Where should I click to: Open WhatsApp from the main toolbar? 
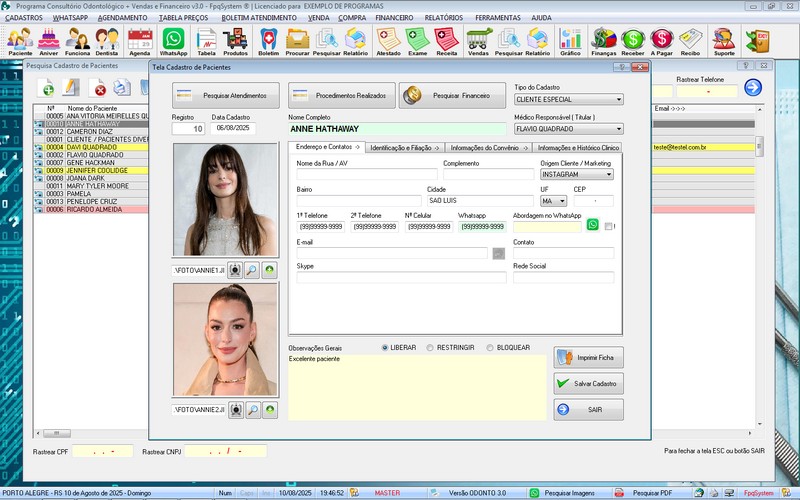tap(173, 40)
